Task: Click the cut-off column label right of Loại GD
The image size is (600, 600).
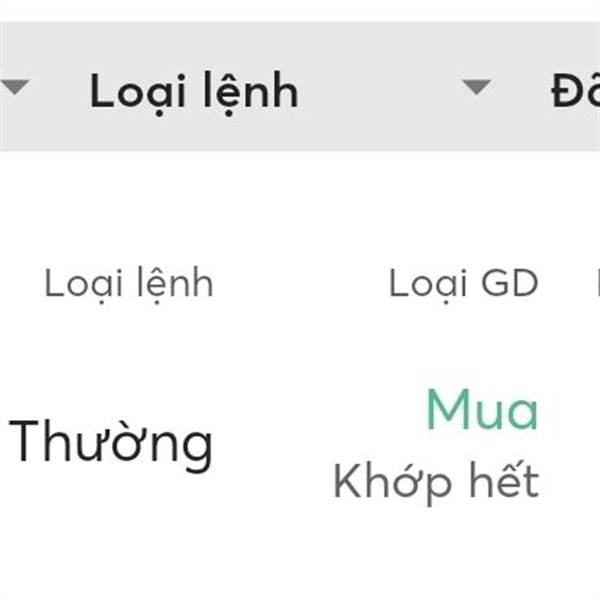Action: point(596,284)
